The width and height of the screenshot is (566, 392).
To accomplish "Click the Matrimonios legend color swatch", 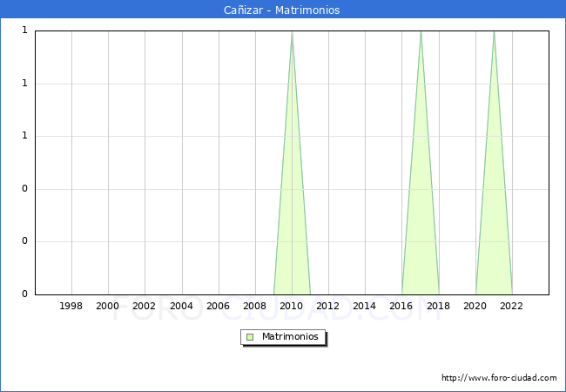I will [250, 337].
